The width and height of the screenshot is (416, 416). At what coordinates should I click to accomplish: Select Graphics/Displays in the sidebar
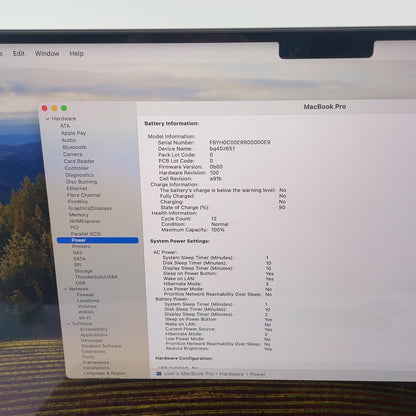click(90, 208)
